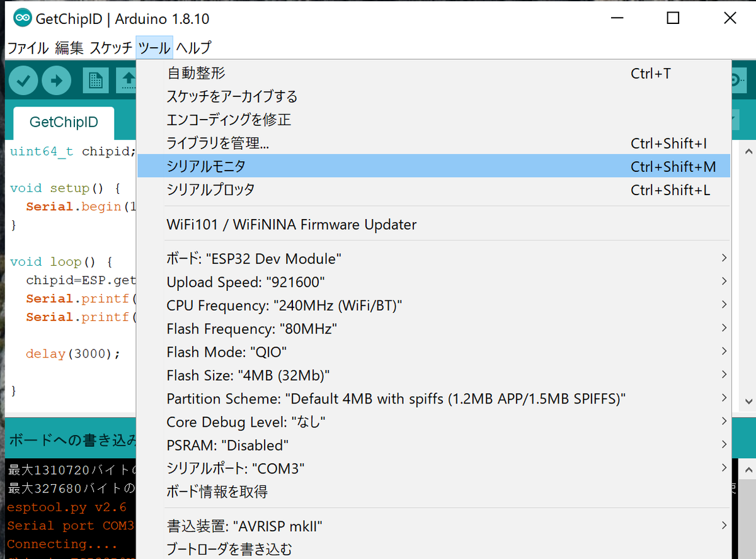The image size is (756, 559).
Task: Open ライブラリを管理... menu entry
Action: [433, 143]
